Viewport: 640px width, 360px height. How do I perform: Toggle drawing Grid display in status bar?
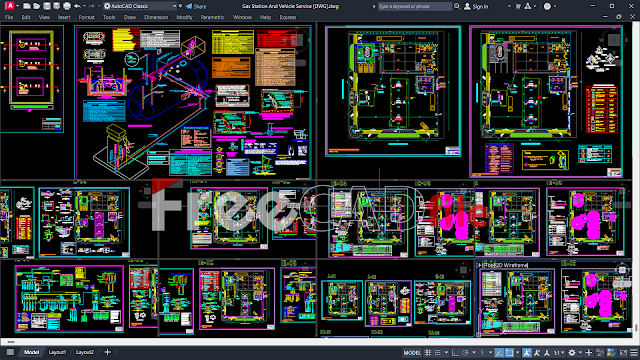(x=428, y=352)
